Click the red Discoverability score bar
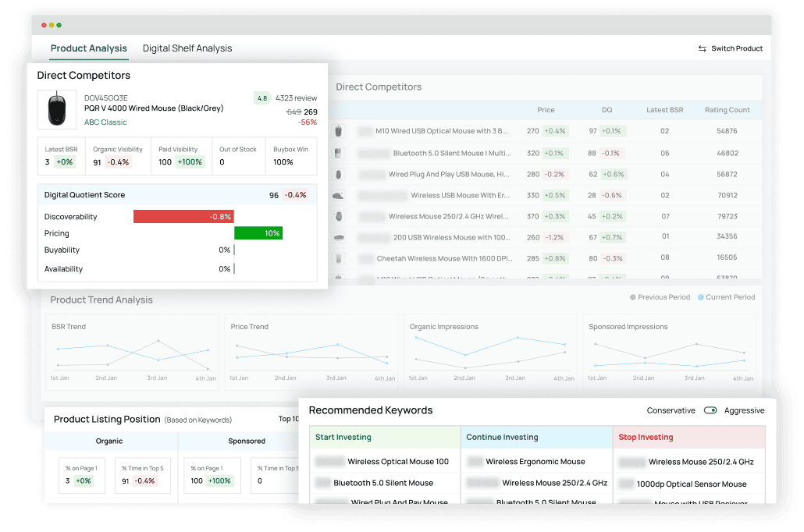This screenshot has height=532, width=804. [x=183, y=216]
